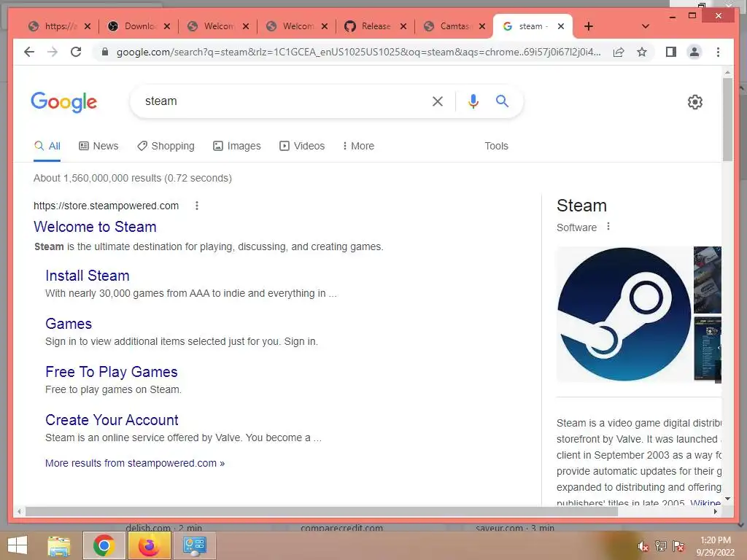
Task: Close the Release GitHub tab
Action: (x=403, y=26)
